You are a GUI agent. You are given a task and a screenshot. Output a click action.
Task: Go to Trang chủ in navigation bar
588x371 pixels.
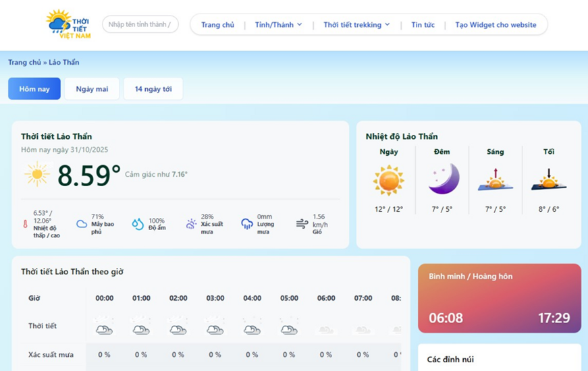click(x=217, y=25)
